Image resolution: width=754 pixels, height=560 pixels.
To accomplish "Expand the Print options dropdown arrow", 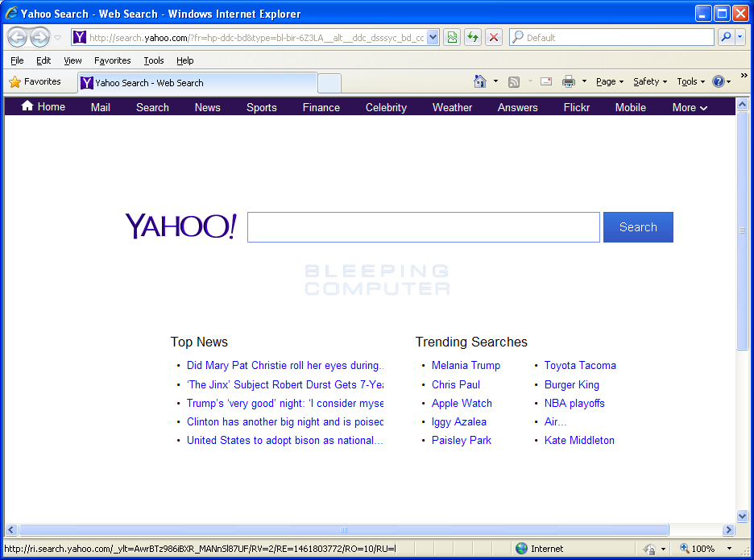I will pos(584,81).
